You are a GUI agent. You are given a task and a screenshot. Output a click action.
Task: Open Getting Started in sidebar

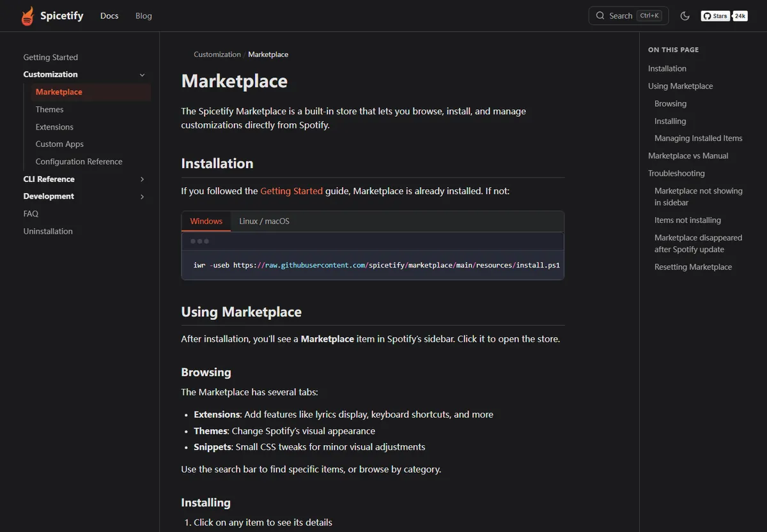pos(50,57)
